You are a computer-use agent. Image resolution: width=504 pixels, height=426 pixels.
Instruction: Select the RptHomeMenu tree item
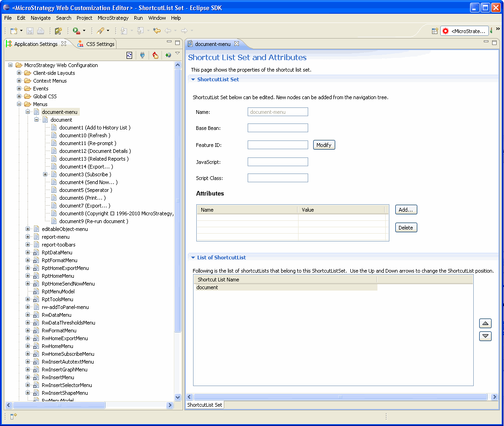point(58,276)
